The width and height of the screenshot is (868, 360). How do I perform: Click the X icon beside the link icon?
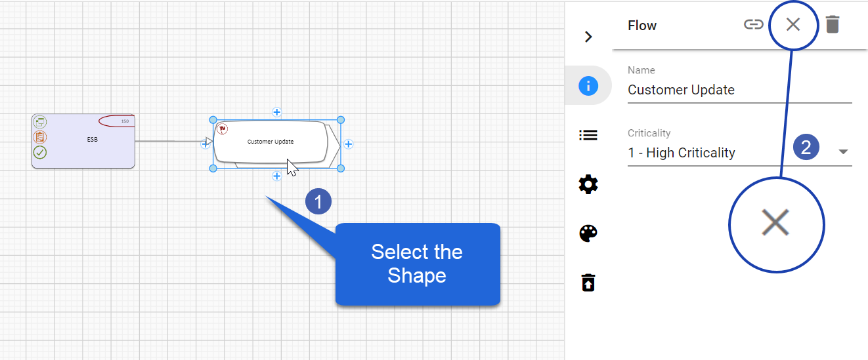point(793,25)
